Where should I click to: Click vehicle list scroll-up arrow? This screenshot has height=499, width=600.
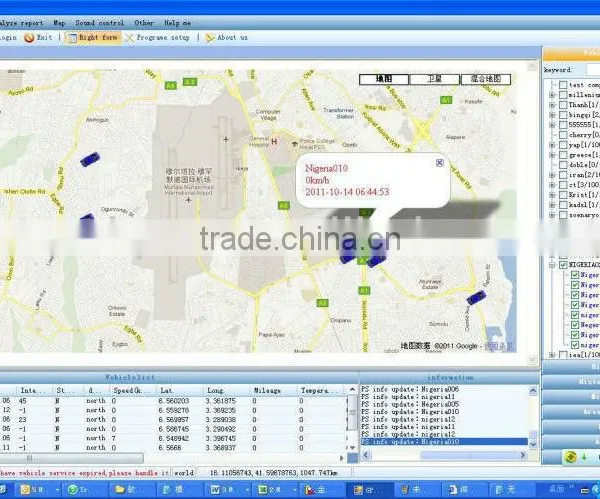pyautogui.click(x=352, y=390)
